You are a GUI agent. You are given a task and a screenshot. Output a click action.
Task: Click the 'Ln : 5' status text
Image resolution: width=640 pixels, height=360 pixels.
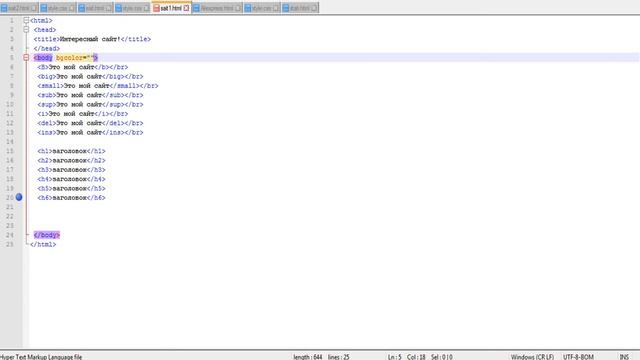[395, 357]
